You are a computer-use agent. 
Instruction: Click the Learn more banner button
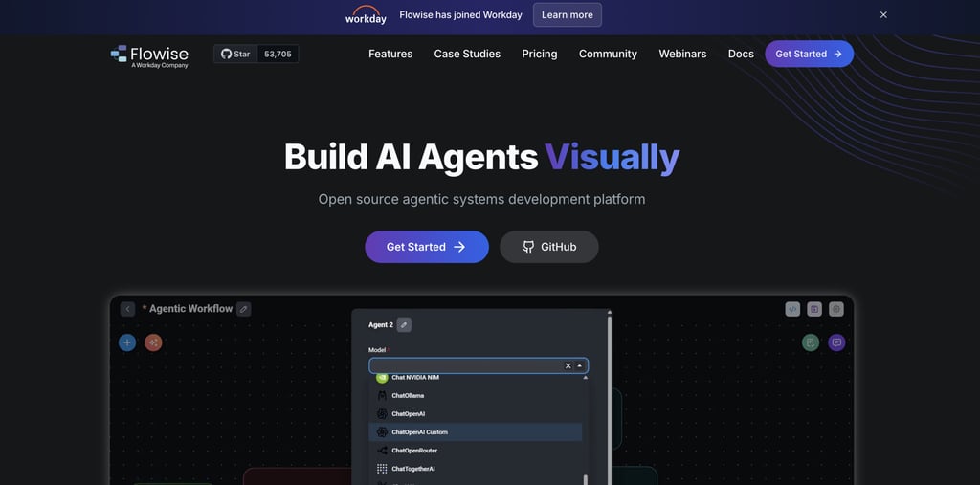pos(567,15)
